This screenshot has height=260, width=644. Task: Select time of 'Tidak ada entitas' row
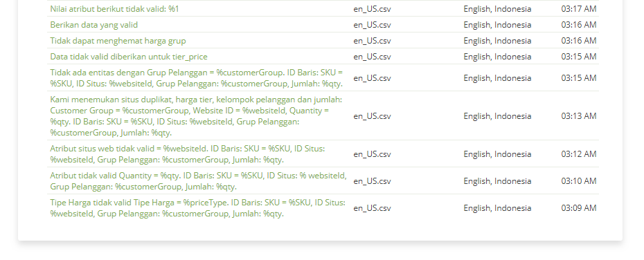point(579,78)
